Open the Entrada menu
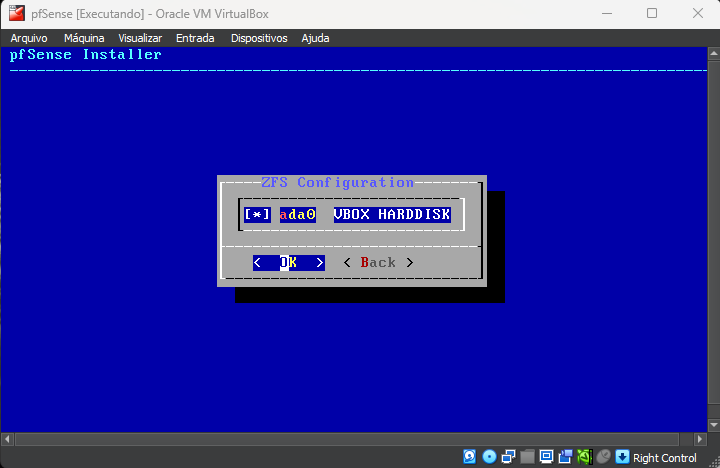The height and width of the screenshot is (468, 720). coord(195,38)
